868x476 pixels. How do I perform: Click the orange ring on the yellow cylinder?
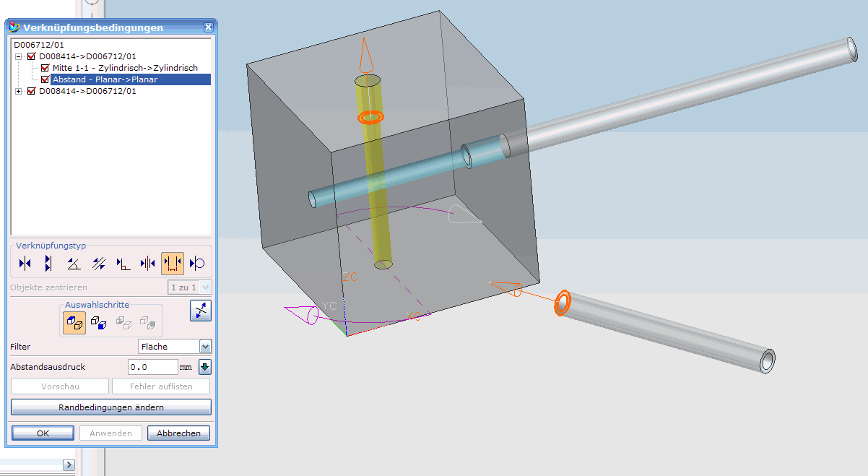[370, 117]
